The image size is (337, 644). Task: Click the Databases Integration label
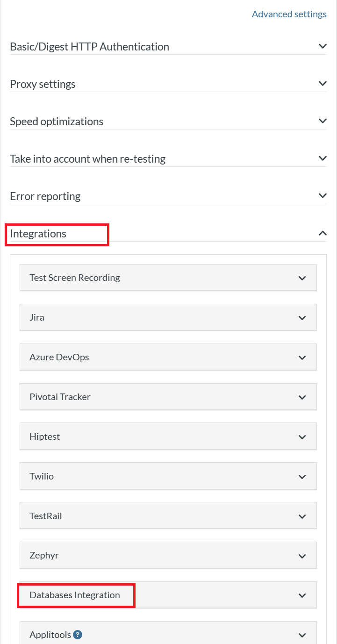[75, 595]
